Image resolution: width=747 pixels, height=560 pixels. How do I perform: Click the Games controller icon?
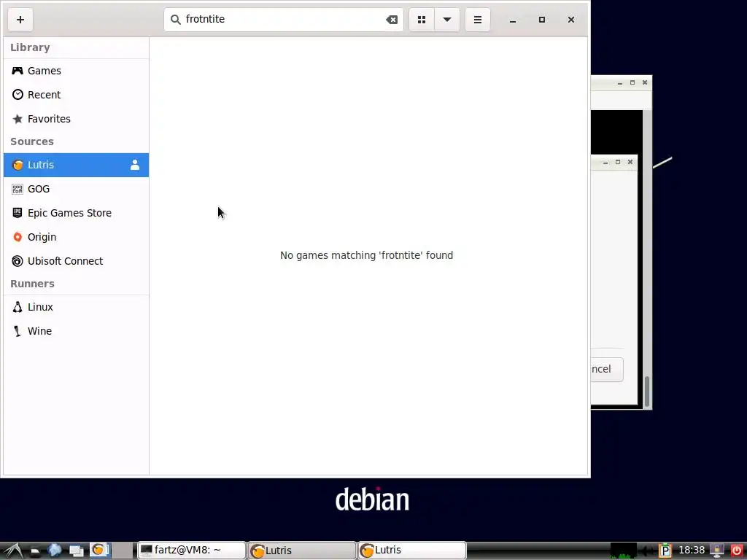18,71
